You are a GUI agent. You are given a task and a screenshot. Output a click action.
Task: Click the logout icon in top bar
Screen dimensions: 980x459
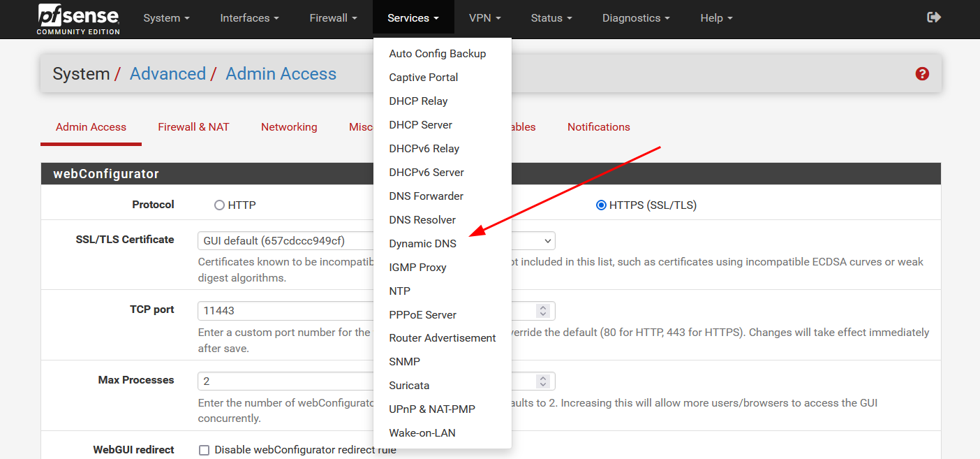[x=934, y=17]
